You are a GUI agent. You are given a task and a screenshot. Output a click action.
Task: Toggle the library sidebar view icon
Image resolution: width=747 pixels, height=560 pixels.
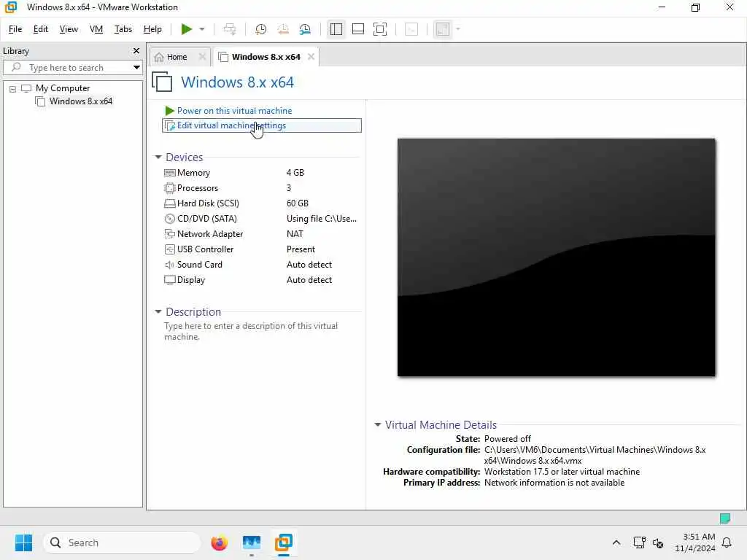[x=336, y=29]
